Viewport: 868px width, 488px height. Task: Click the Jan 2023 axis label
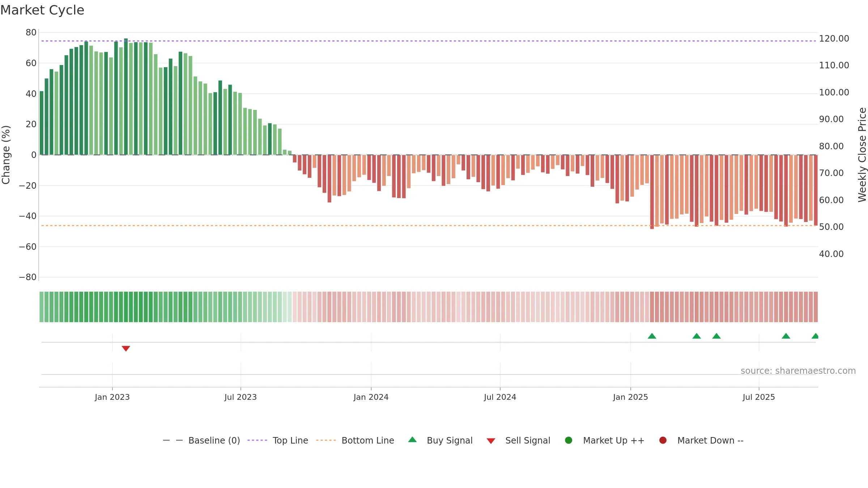tap(112, 397)
